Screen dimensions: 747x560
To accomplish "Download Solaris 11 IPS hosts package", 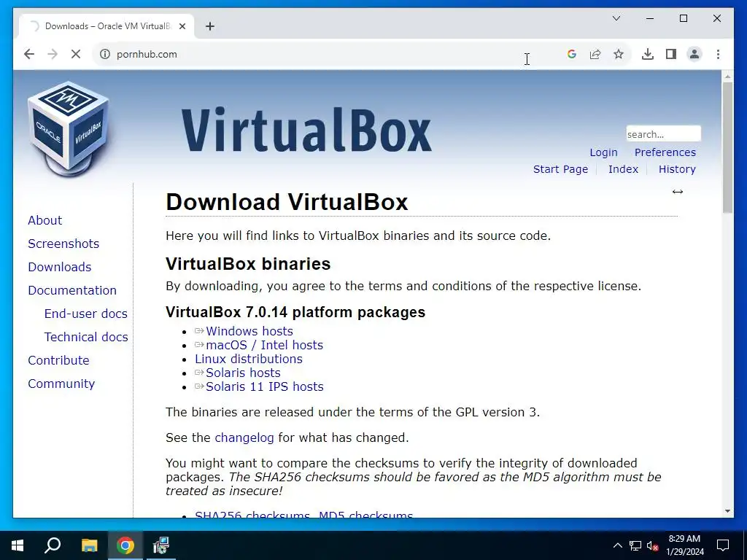I will pos(264,386).
